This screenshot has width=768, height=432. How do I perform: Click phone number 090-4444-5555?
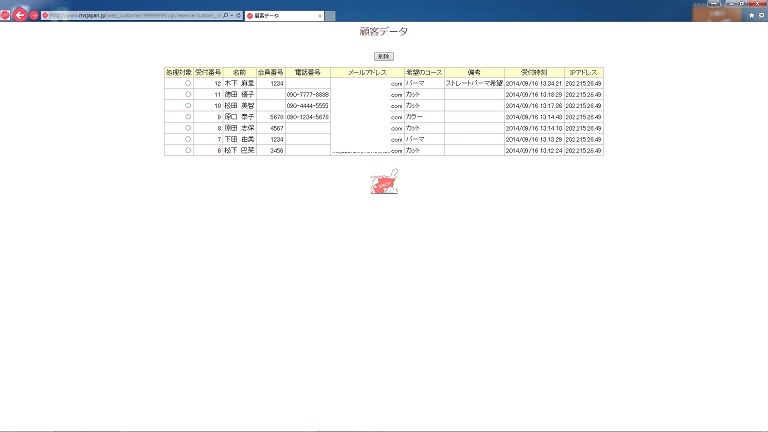pos(308,106)
